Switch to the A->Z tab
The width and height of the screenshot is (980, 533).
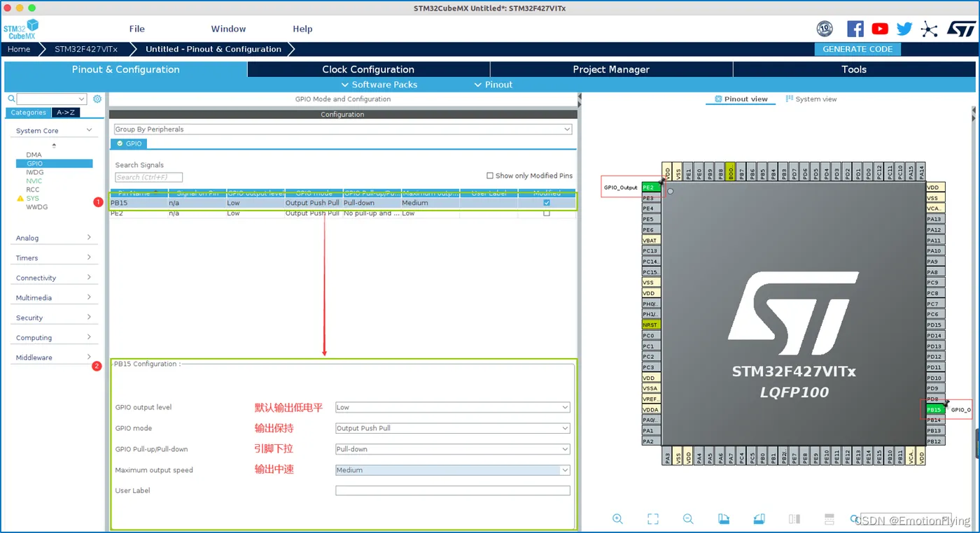pyautogui.click(x=66, y=113)
